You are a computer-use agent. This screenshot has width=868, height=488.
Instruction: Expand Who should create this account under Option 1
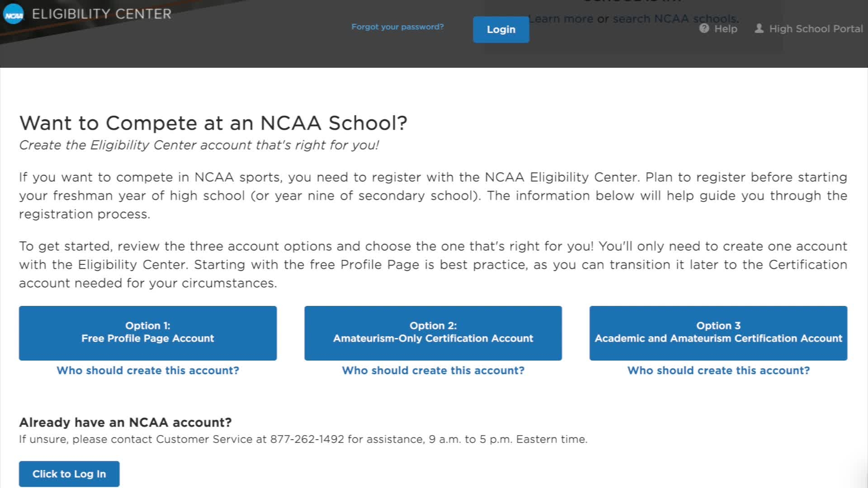[x=148, y=371]
